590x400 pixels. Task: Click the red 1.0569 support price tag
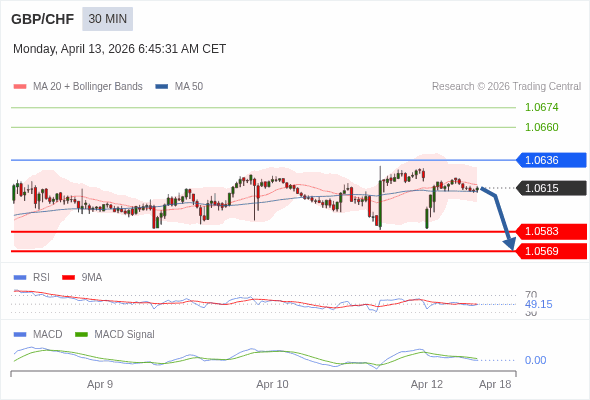click(x=551, y=251)
